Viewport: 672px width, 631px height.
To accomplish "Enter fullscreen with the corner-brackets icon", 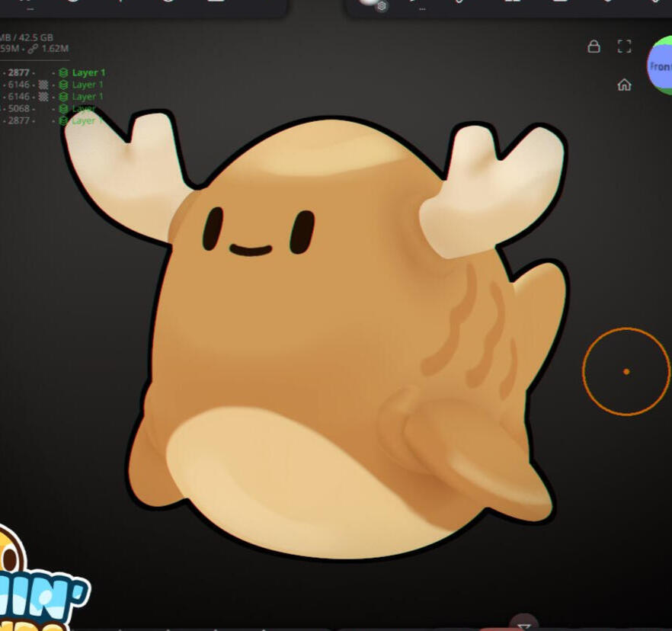I will pos(624,46).
